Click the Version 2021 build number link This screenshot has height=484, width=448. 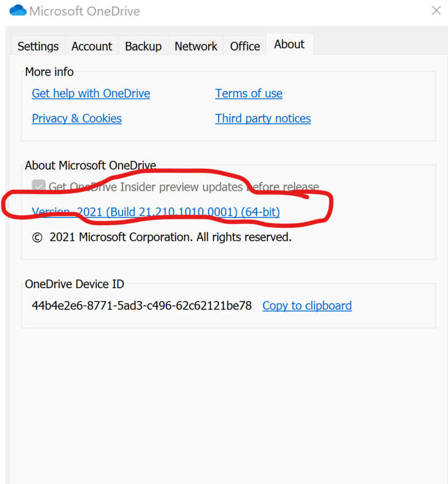(155, 212)
